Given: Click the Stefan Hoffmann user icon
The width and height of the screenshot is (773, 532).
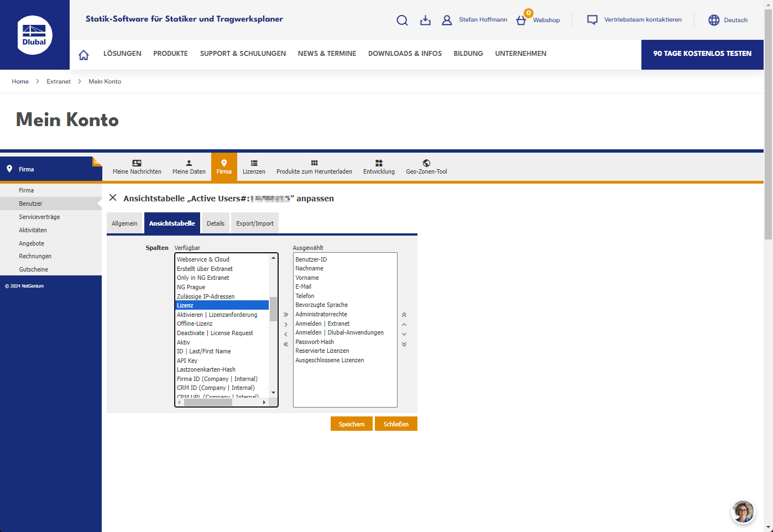Looking at the screenshot, I should (x=447, y=20).
